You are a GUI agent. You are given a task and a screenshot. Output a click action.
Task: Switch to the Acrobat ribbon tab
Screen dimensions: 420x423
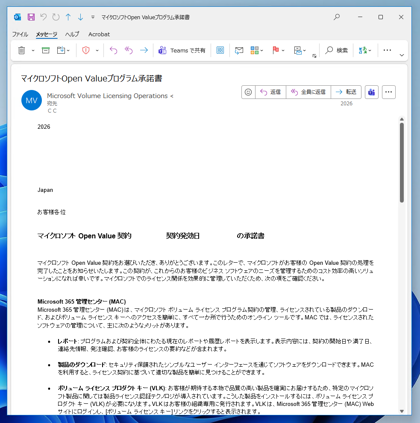coord(99,34)
